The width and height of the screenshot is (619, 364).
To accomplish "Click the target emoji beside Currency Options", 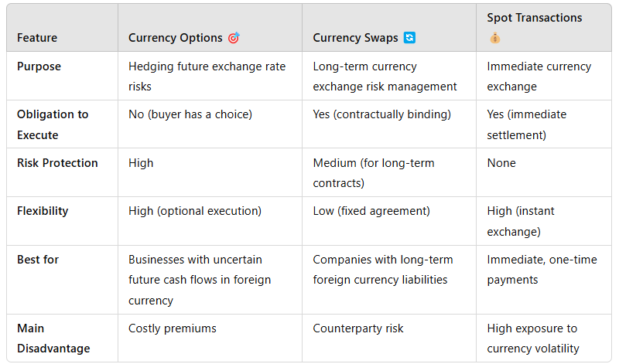I will 234,38.
